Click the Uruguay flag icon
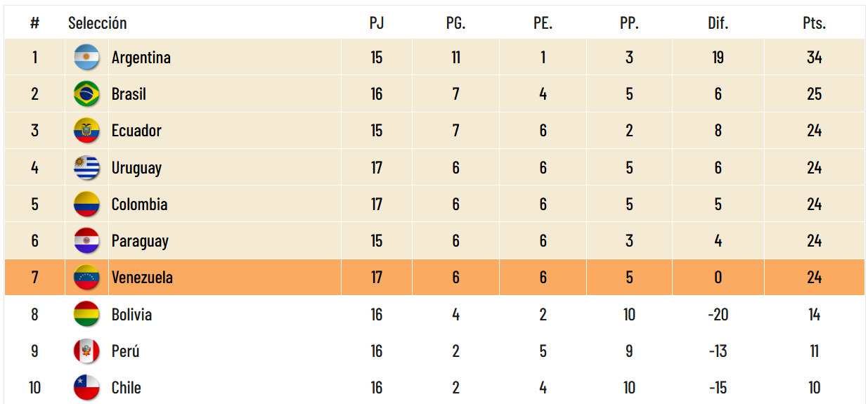Screen dimensions: 868x404 pyautogui.click(x=86, y=167)
